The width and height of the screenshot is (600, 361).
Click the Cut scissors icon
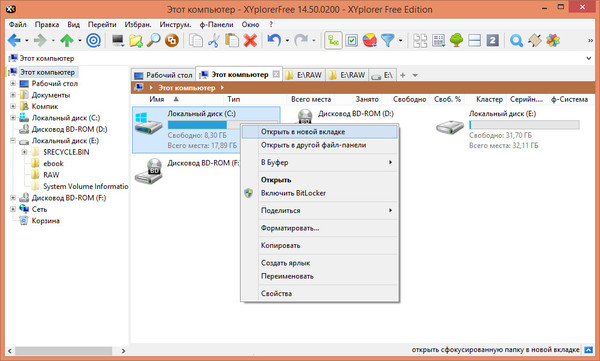pos(214,40)
